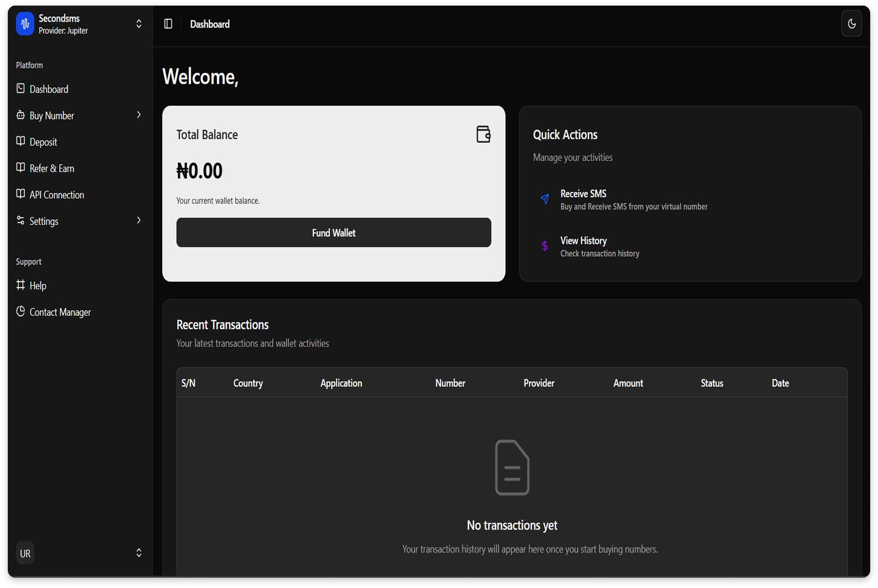Click the Amount column header
Screen dimensions: 878x588
628,383
